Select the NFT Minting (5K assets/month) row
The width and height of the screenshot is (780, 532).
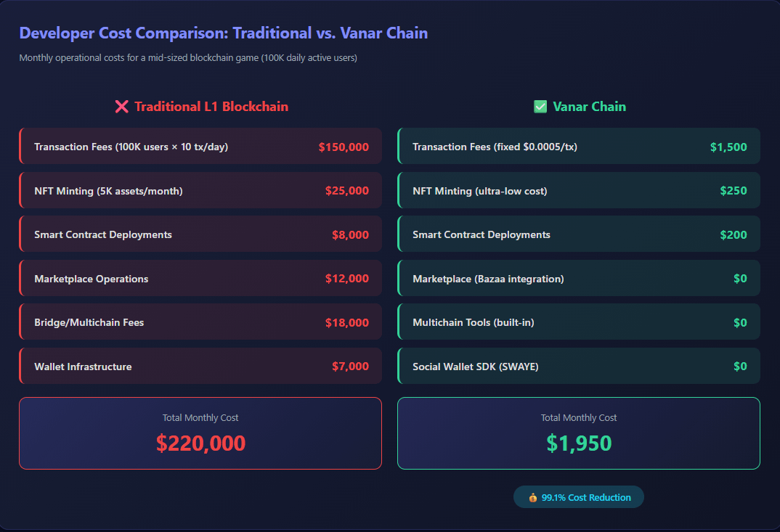tap(200, 190)
